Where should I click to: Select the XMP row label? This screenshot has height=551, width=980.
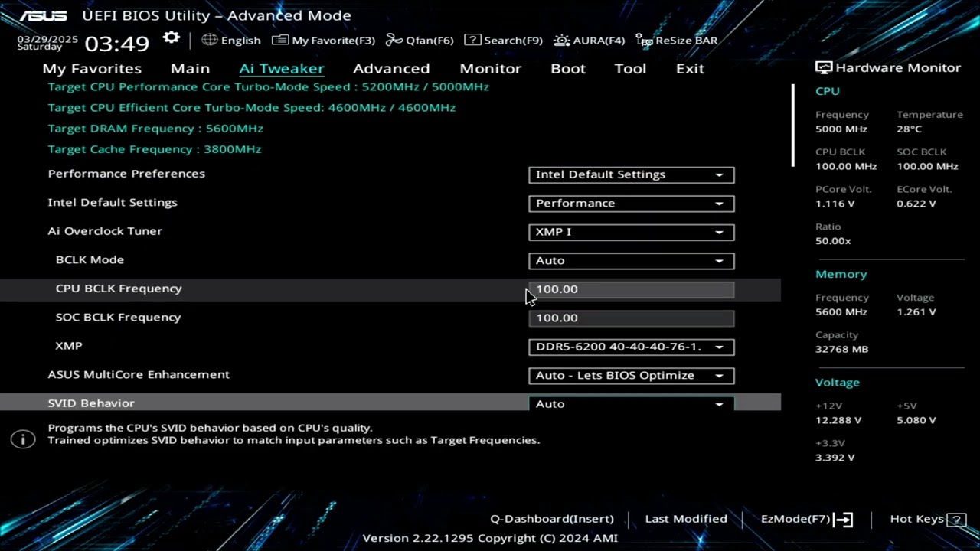(69, 346)
